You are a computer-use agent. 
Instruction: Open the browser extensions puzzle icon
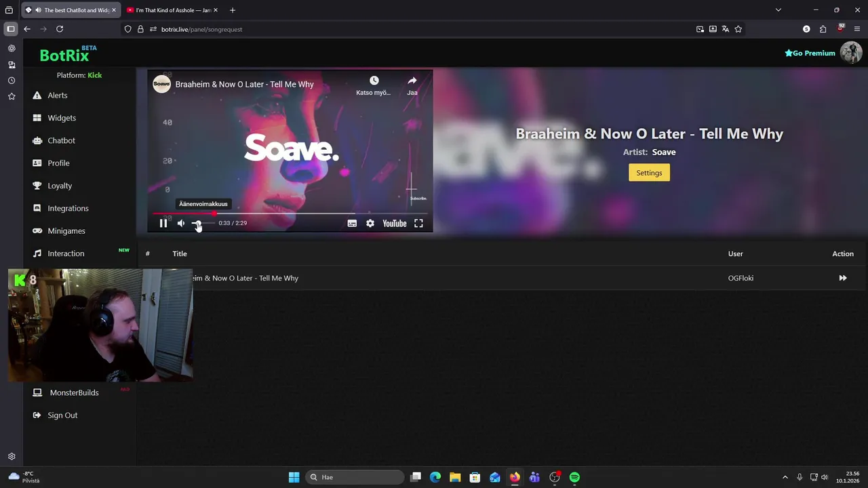point(823,29)
